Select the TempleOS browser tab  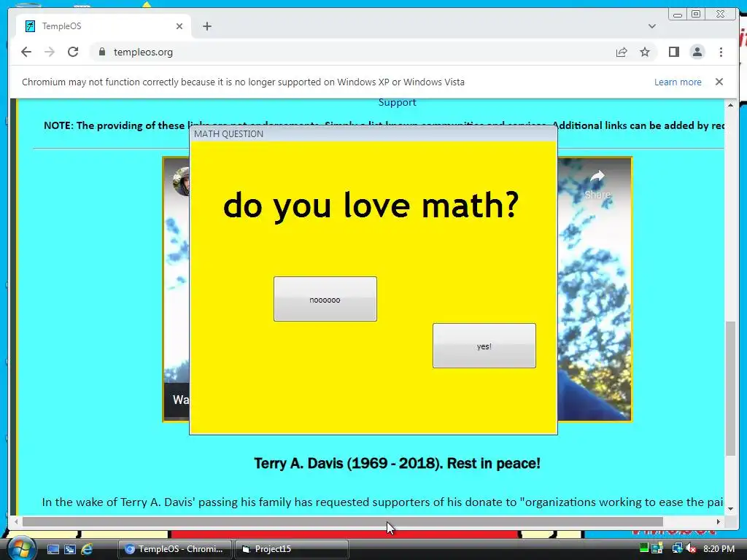point(104,26)
